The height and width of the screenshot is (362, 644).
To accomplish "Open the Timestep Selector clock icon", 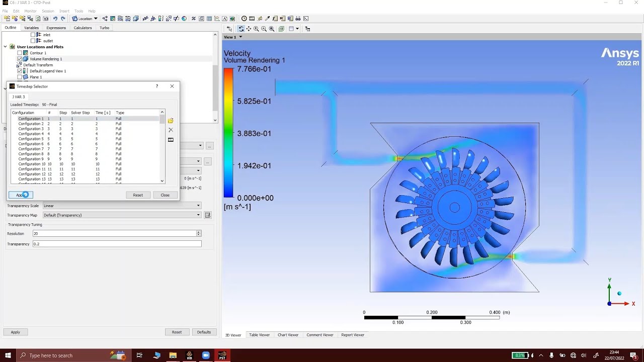I will [x=244, y=19].
